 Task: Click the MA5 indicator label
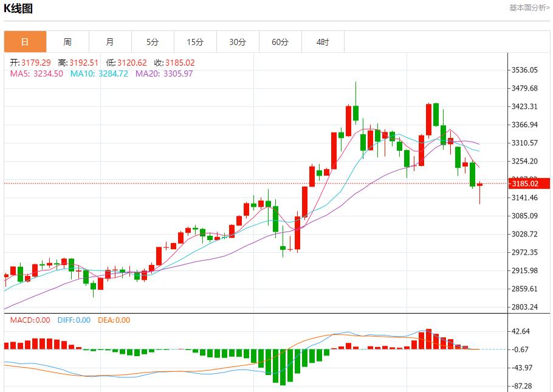(36, 74)
